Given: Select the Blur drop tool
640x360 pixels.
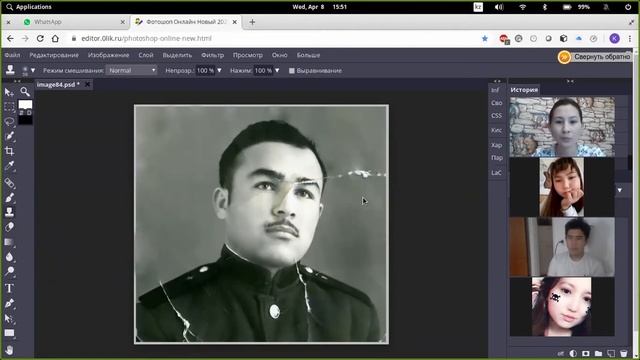Looking at the screenshot, I should coord(9,257).
